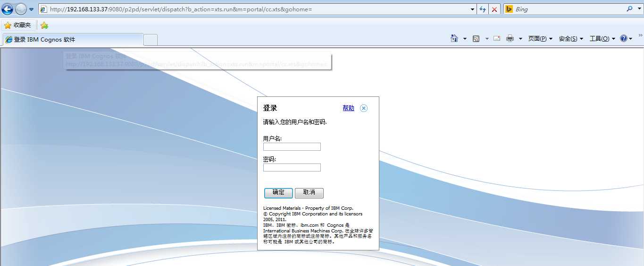
Task: Select the 登录 IBM Cognos 软件 tab
Action: pyautogui.click(x=73, y=40)
